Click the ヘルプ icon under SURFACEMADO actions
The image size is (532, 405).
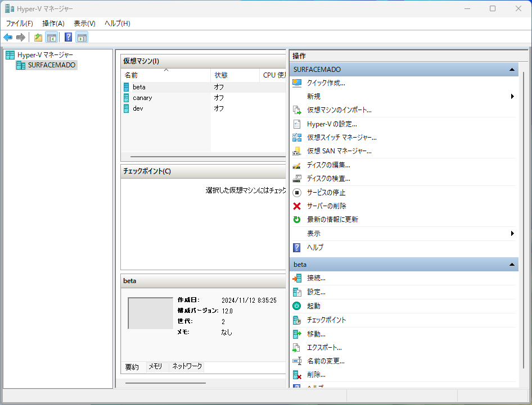pos(297,247)
